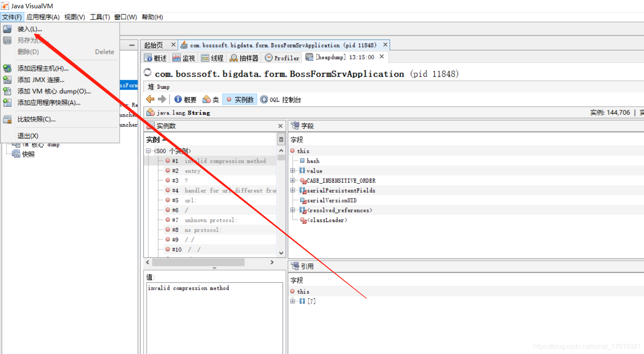Click the java.lang.String class icon
Screen dimensions: 644x354
pos(151,112)
